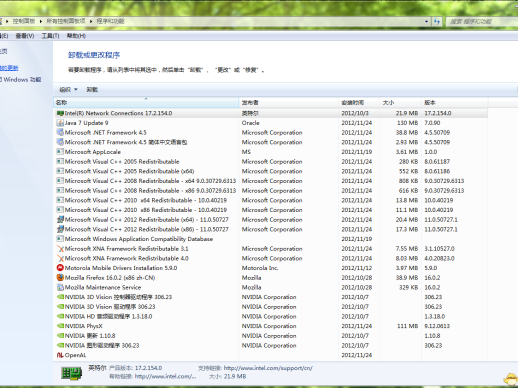Click the NVIDIA HD audio driver 1.3.18.0 icon

[60, 316]
